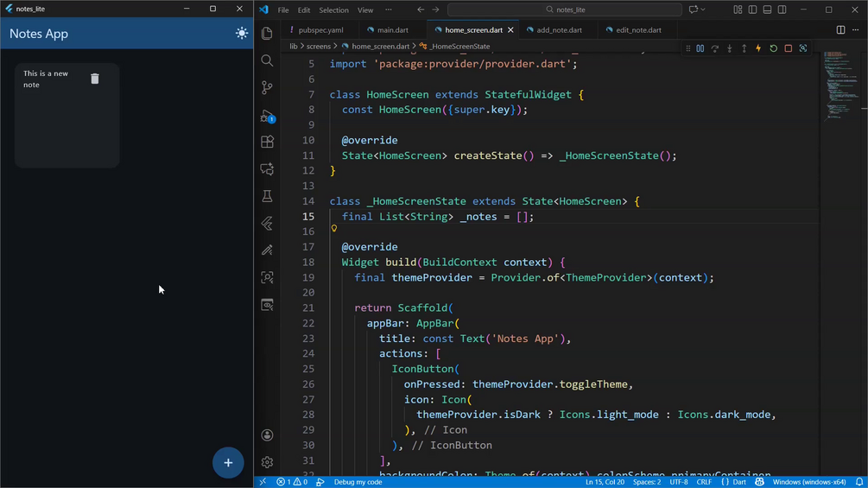868x488 pixels.
Task: Toggle the Primary Side Bar
Action: pyautogui.click(x=752, y=10)
